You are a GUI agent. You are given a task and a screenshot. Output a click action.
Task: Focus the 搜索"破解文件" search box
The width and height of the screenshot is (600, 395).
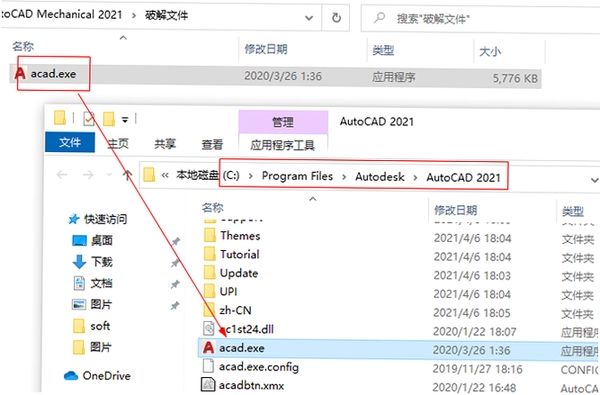click(x=480, y=18)
